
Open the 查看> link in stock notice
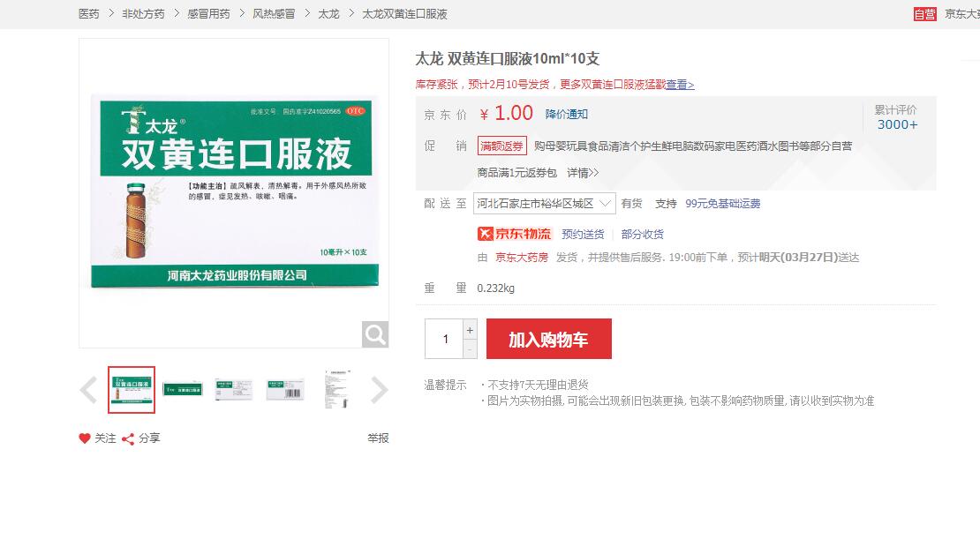680,85
